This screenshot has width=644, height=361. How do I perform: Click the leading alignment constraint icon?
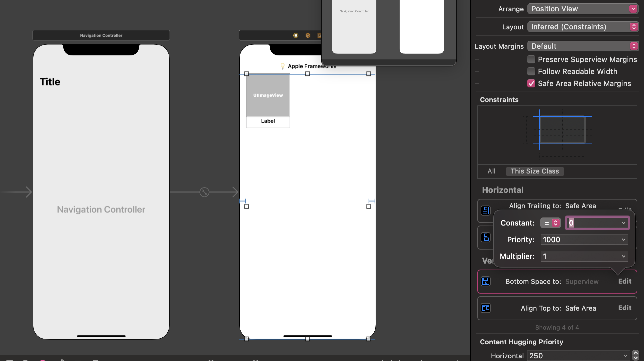click(x=486, y=237)
